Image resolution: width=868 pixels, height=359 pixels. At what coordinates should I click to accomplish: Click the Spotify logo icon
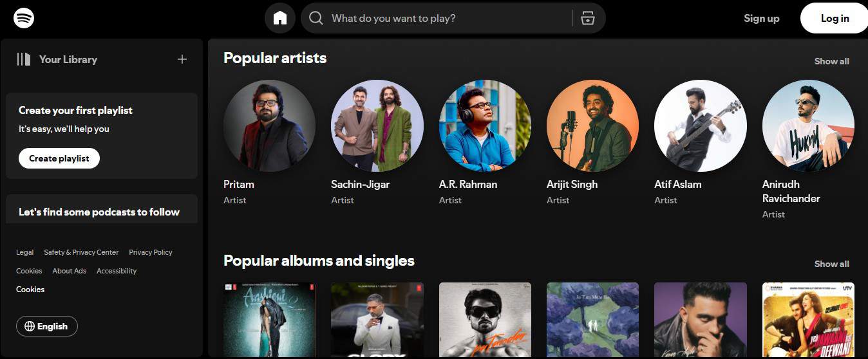(24, 18)
